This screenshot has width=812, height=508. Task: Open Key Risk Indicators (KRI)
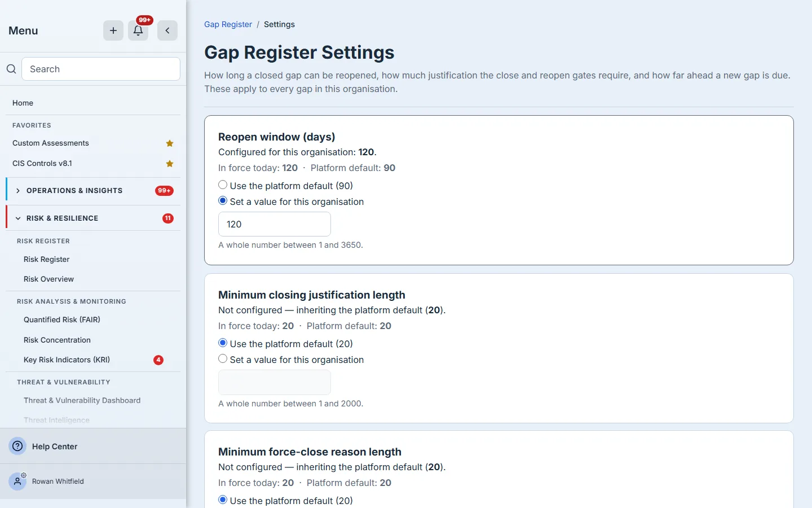point(67,360)
